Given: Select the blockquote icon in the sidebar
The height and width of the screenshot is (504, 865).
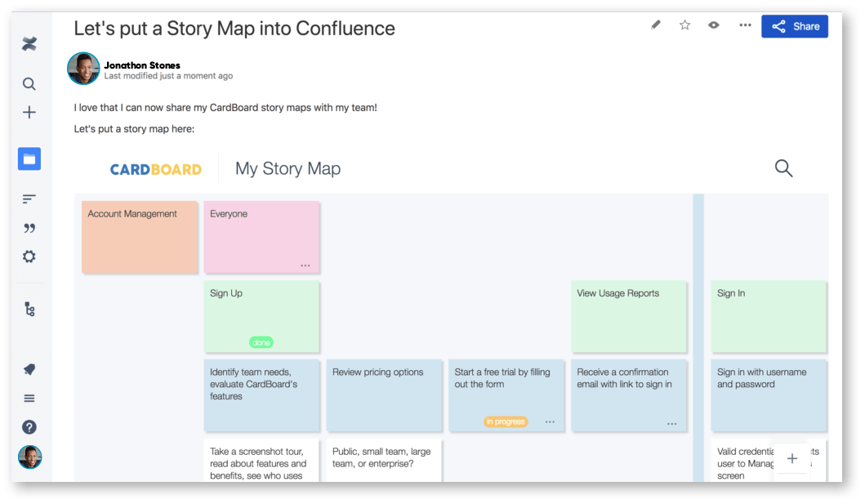Looking at the screenshot, I should pos(29,227).
